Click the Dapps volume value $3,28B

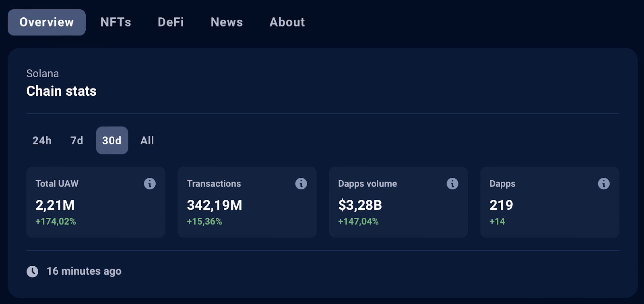click(x=360, y=205)
